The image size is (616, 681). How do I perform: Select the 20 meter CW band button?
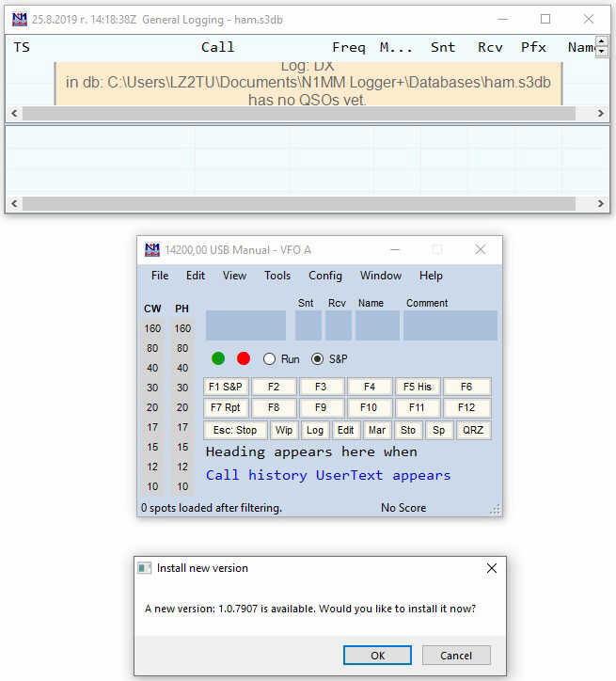pyautogui.click(x=152, y=407)
